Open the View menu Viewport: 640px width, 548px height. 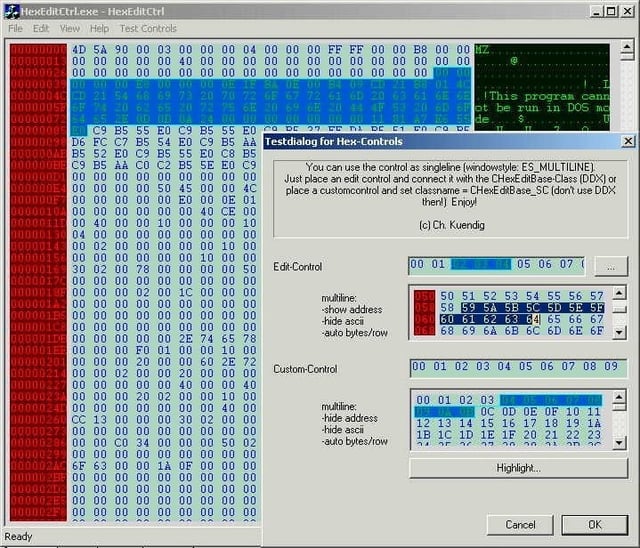(70, 29)
